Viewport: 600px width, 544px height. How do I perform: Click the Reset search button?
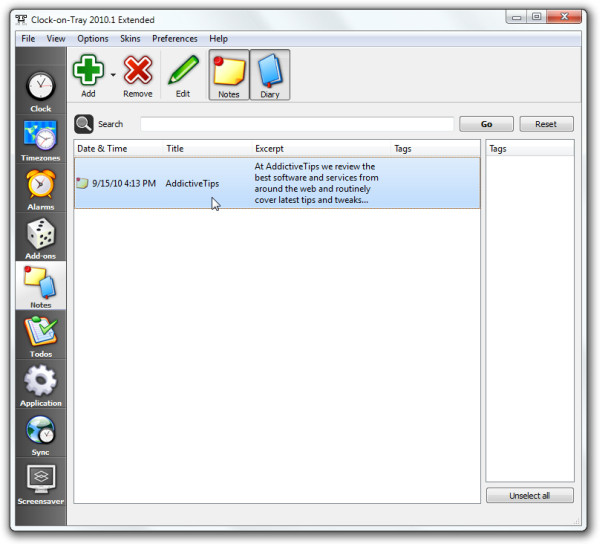click(x=546, y=124)
